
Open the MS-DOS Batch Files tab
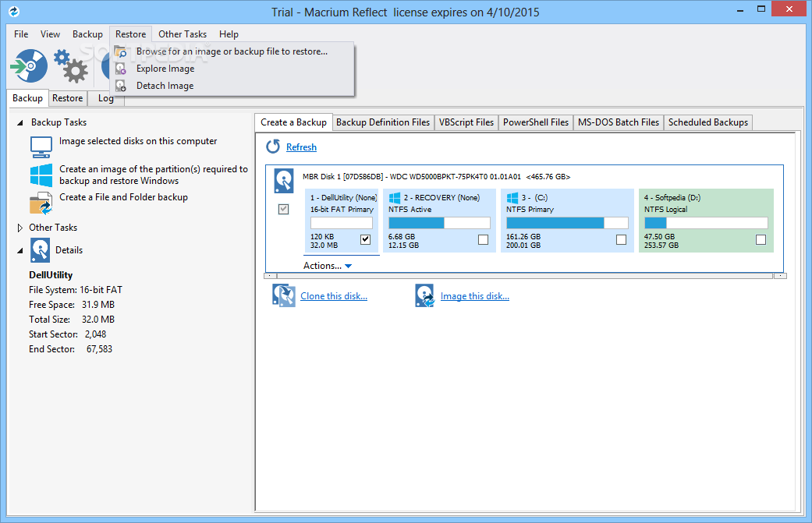(x=619, y=122)
